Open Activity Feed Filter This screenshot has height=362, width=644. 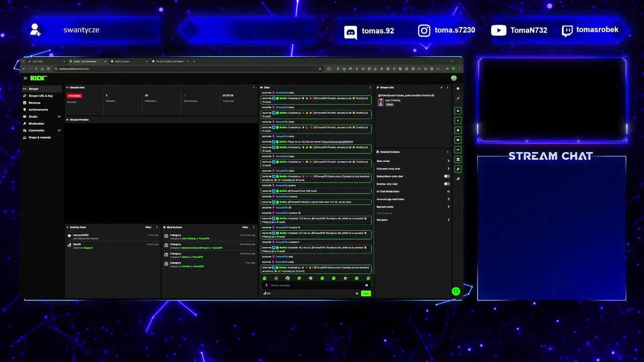click(148, 227)
